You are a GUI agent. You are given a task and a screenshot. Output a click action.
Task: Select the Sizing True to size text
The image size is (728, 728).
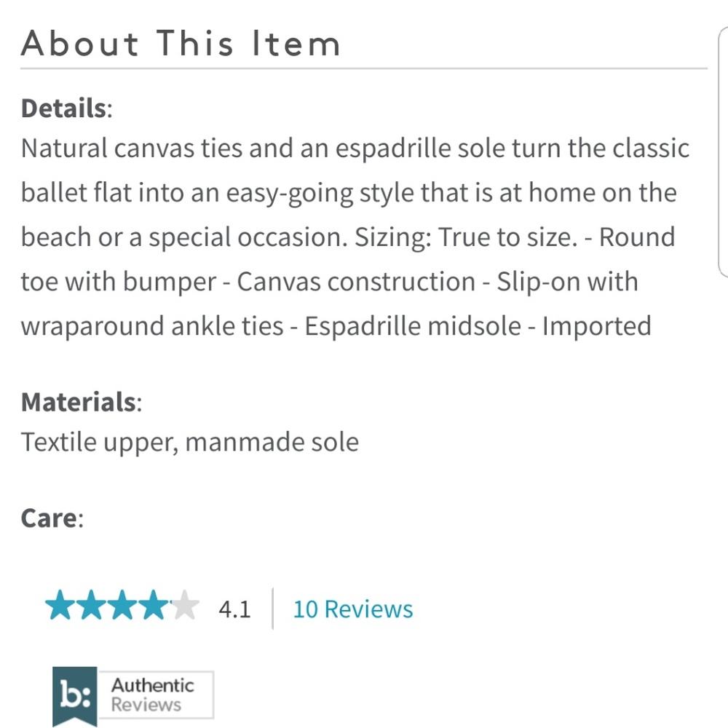tap(466, 237)
